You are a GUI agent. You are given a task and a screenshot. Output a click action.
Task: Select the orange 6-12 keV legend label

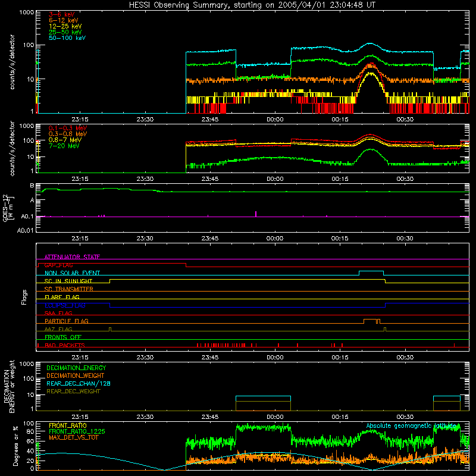(x=64, y=20)
